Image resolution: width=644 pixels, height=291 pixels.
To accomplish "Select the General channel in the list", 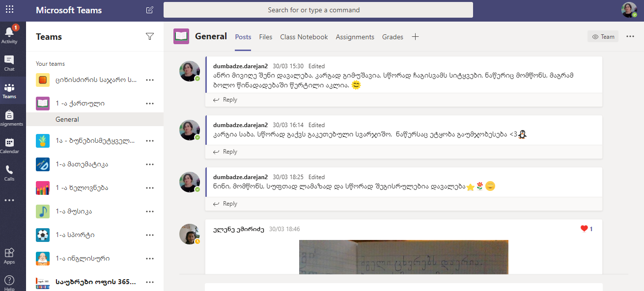I will [x=95, y=119].
